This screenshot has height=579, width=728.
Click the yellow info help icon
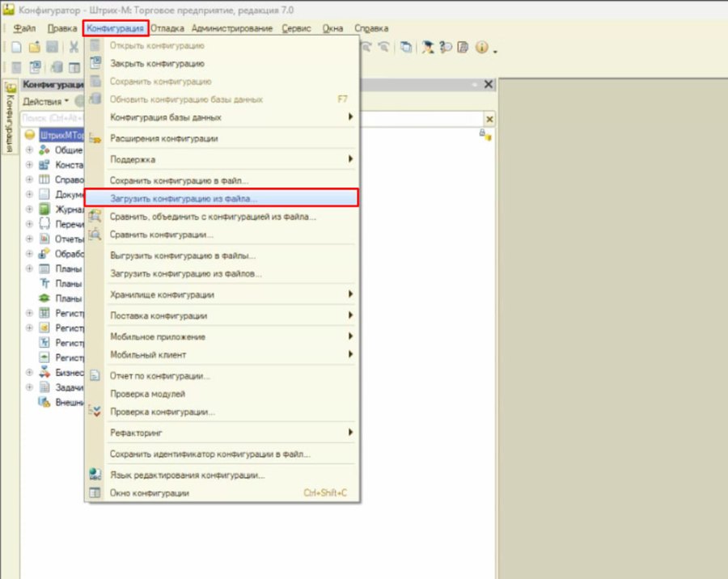click(x=481, y=47)
